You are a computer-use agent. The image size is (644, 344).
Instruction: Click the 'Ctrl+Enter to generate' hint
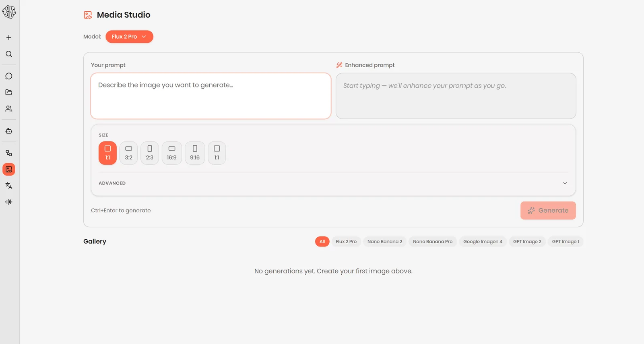tap(121, 210)
